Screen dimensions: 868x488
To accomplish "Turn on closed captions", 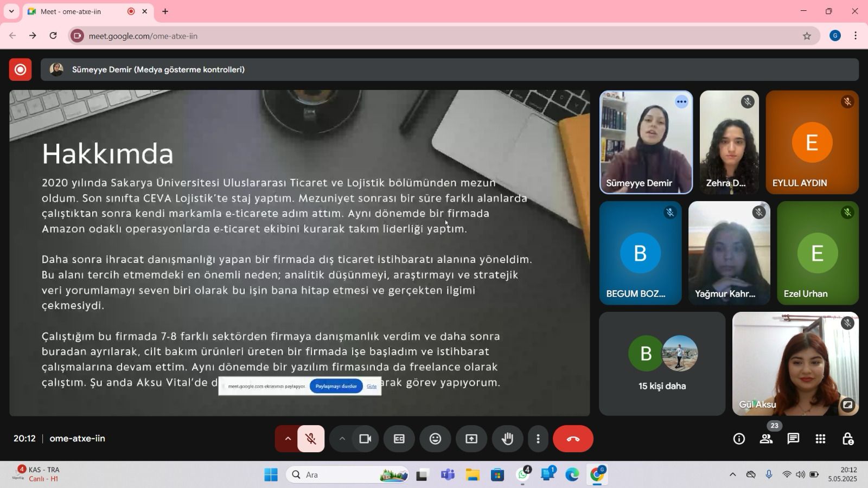I will click(399, 439).
